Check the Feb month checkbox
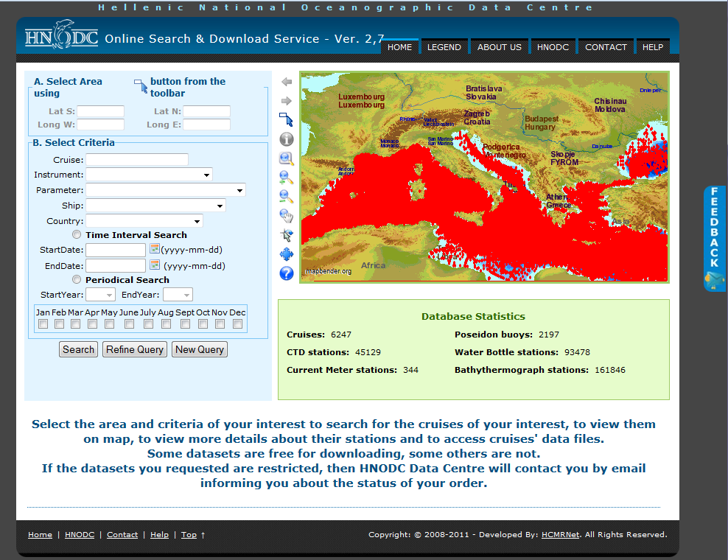This screenshot has height=560, width=728. (x=60, y=323)
